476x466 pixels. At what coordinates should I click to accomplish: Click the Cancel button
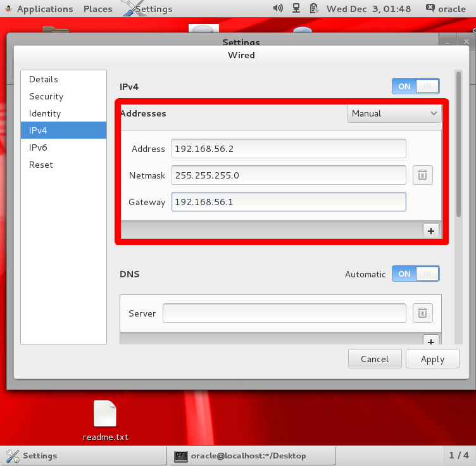[x=375, y=359]
